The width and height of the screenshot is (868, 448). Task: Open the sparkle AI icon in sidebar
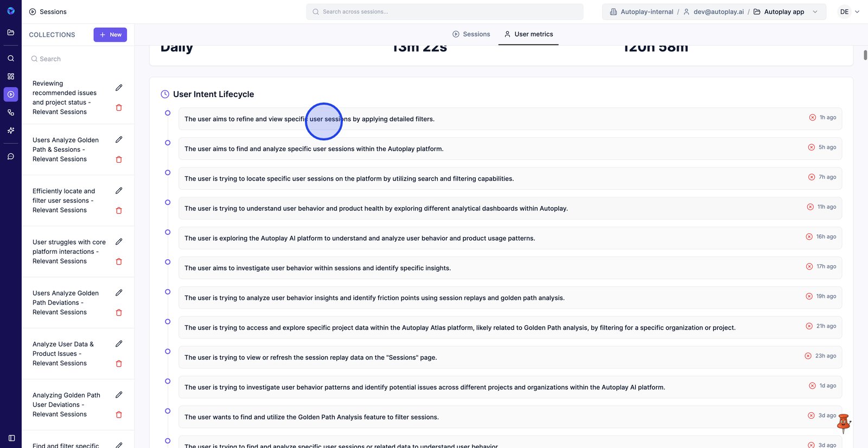[11, 131]
